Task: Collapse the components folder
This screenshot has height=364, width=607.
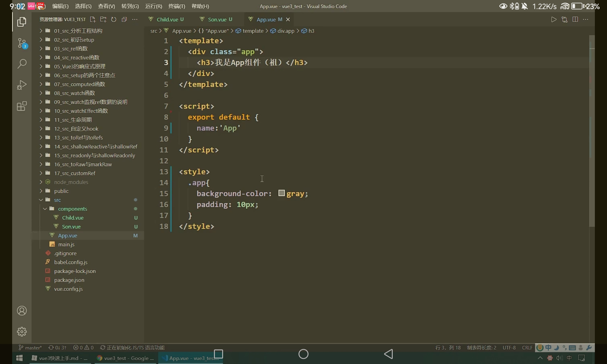Action: pos(72,209)
